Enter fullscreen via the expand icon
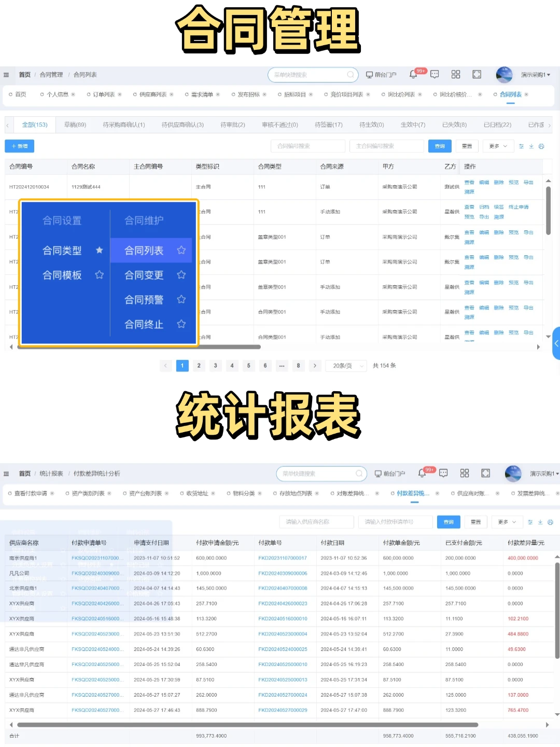The image size is (560, 747). [x=476, y=74]
